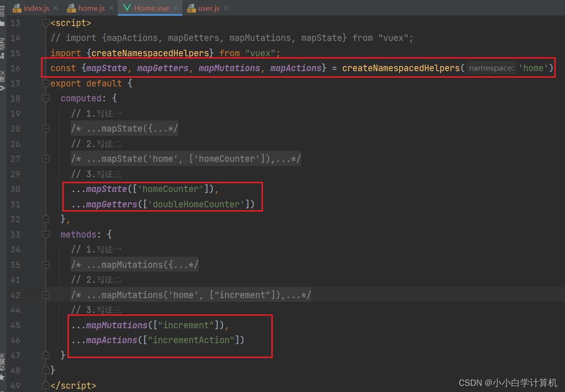Viewport: 565px width, 392px height.
Task: Open the Structure tool window sidebar button
Action: click(2, 49)
